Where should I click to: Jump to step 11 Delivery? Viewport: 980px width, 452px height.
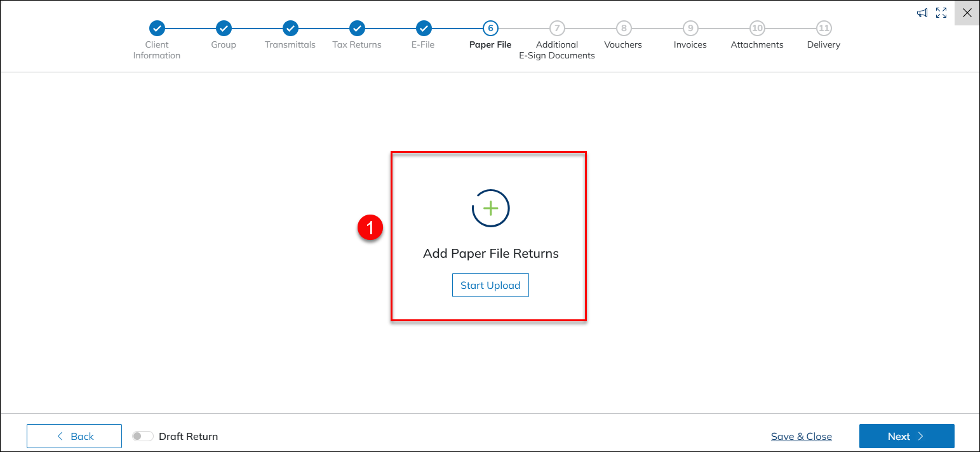824,29
